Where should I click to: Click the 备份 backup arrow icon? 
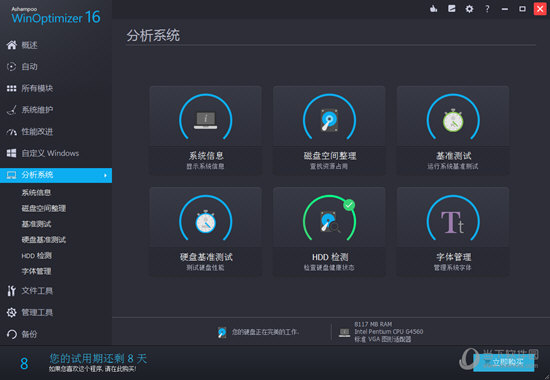(12, 334)
